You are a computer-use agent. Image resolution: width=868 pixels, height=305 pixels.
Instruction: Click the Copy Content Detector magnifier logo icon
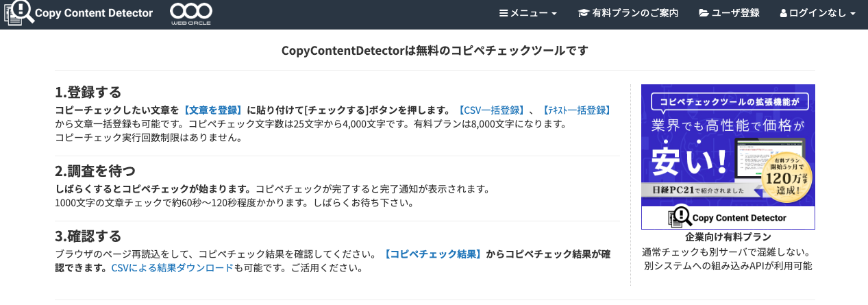pyautogui.click(x=18, y=13)
